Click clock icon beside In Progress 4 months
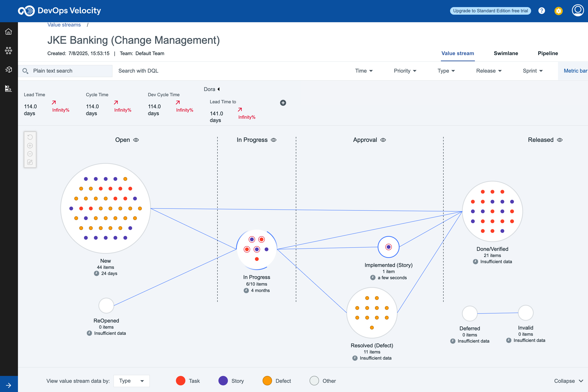The width and height of the screenshot is (588, 392). pyautogui.click(x=246, y=291)
